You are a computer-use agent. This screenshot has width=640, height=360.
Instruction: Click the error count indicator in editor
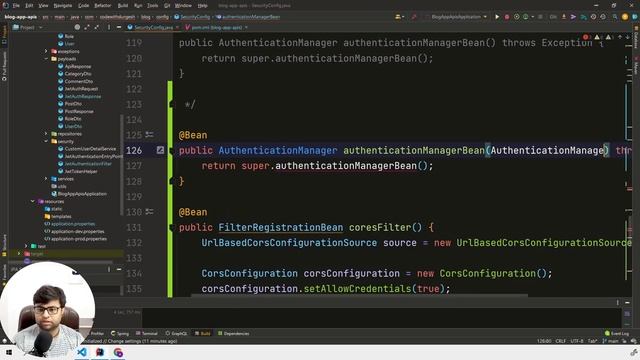586,37
